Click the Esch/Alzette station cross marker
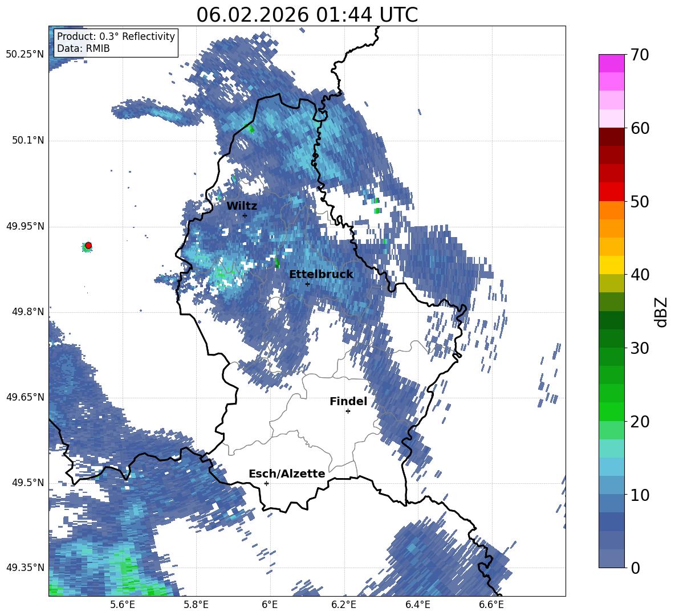This screenshot has width=675, height=616. [266, 483]
